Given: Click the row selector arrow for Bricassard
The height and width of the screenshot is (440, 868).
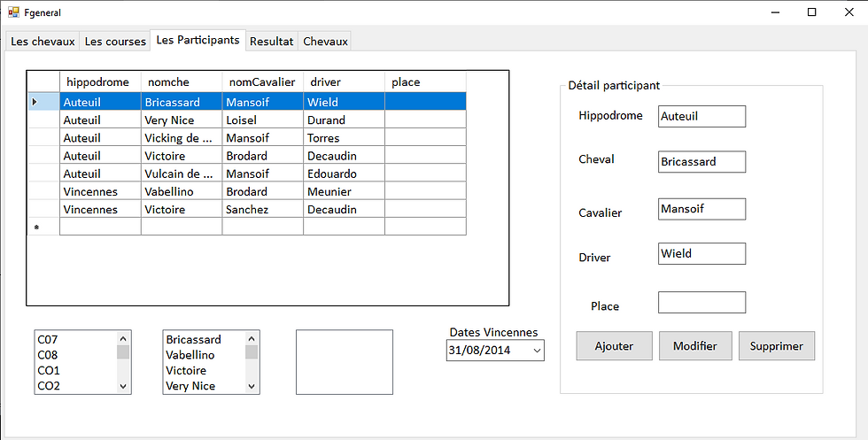Looking at the screenshot, I should pyautogui.click(x=35, y=102).
